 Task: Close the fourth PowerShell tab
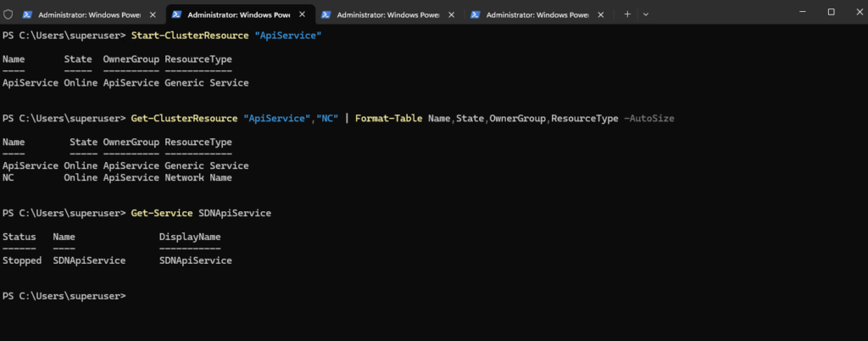[x=601, y=15]
